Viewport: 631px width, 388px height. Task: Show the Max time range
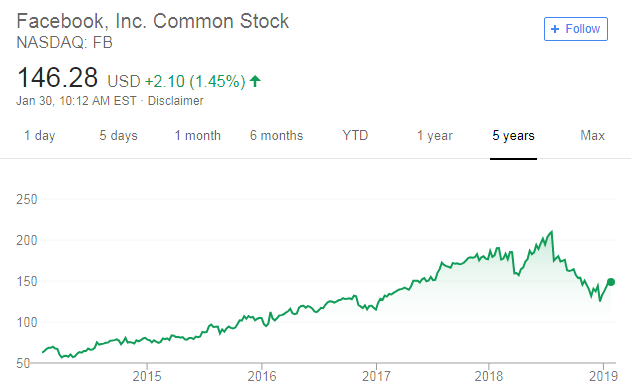point(592,136)
